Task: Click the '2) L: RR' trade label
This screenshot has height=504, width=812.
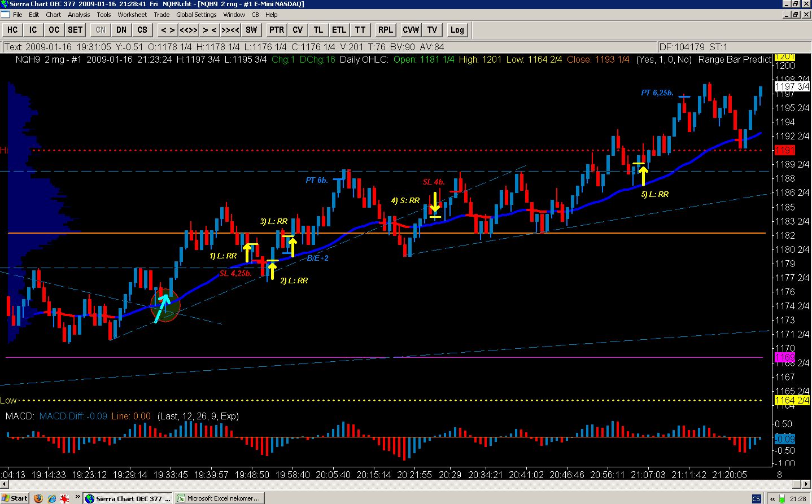Action: [x=294, y=281]
